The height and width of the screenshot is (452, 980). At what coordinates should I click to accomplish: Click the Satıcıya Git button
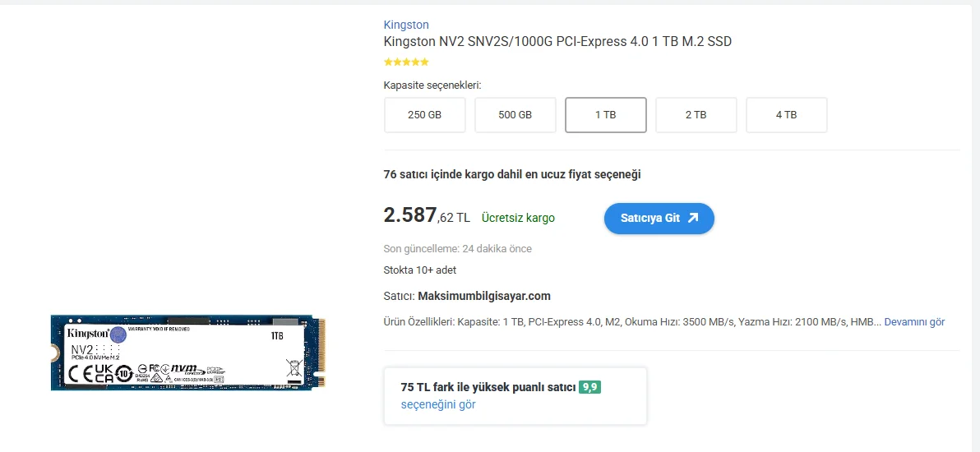(659, 218)
